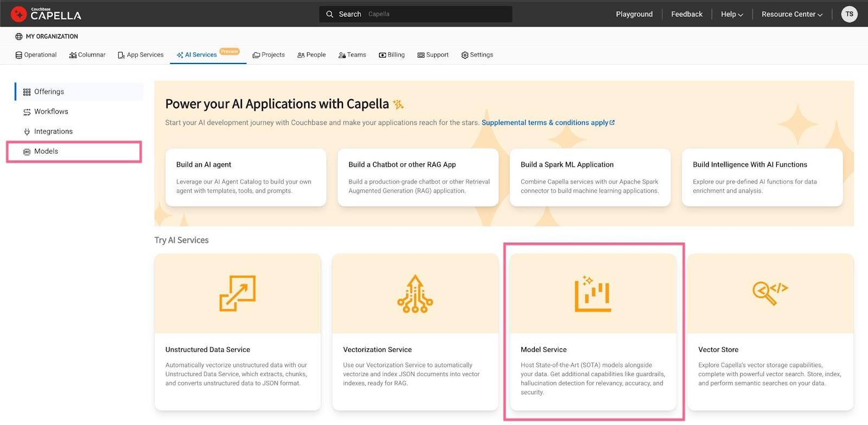868x425 pixels.
Task: Click the AI Services sparkle icon
Action: point(180,55)
